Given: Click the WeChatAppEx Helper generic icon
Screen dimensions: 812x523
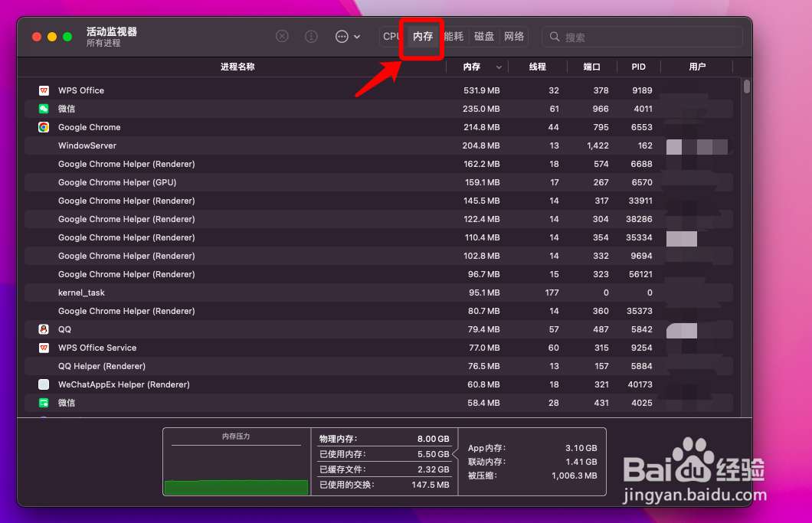Looking at the screenshot, I should tap(44, 384).
